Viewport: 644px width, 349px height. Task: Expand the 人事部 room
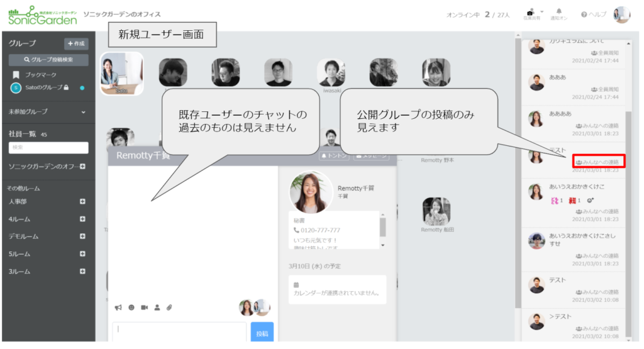82,202
